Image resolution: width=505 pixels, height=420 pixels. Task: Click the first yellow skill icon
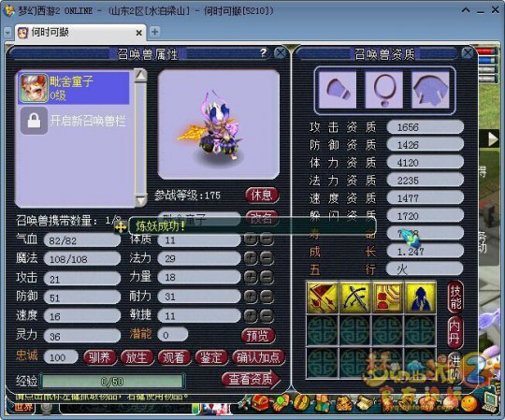[x=323, y=297]
